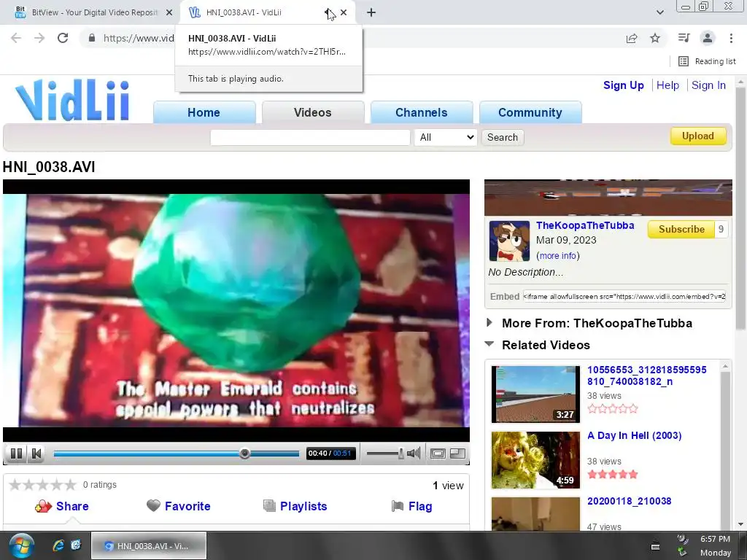Go back with browser back arrow

(16, 38)
